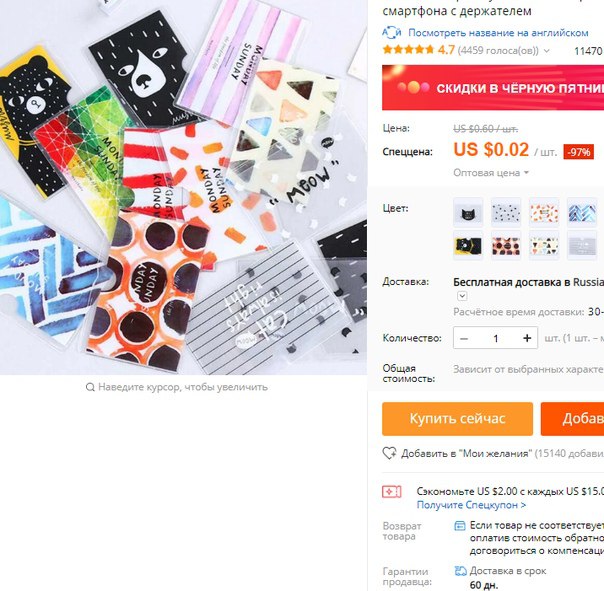Expand the Оптовая цена dropdown
This screenshot has width=604, height=591.
[x=491, y=173]
